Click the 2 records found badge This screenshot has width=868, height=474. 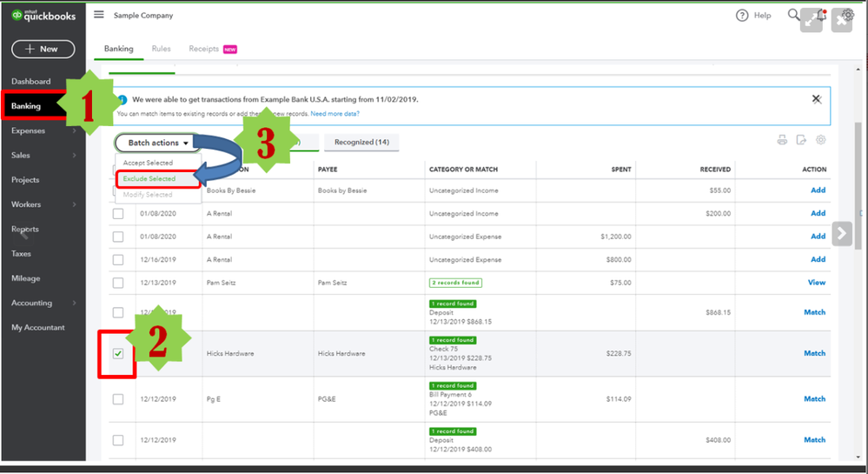point(455,283)
